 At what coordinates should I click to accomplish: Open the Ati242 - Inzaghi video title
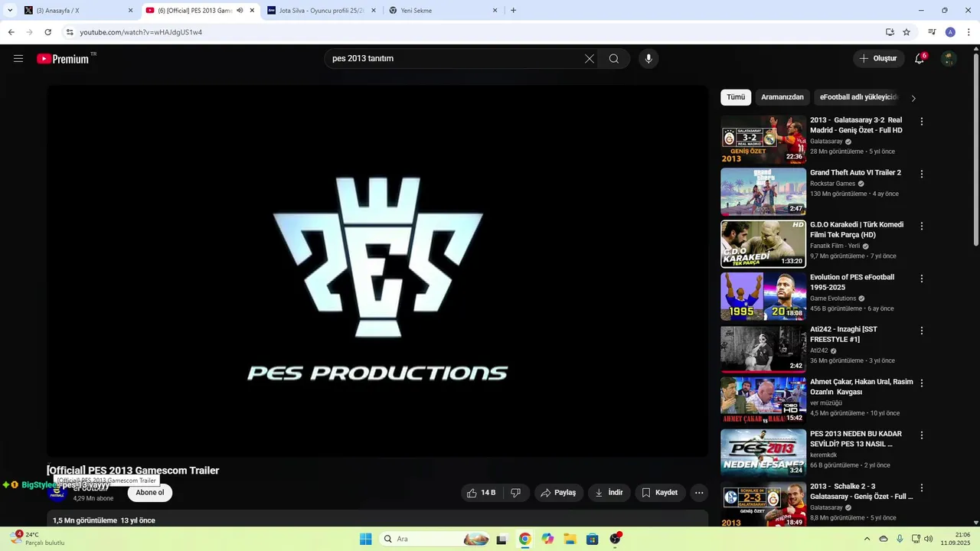pyautogui.click(x=844, y=334)
